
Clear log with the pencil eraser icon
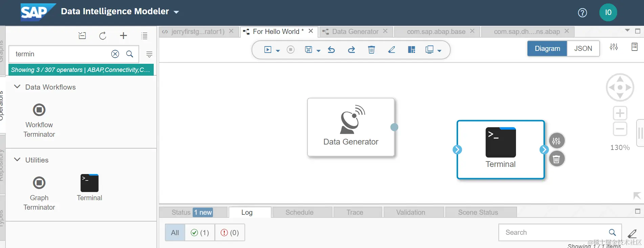632,233
